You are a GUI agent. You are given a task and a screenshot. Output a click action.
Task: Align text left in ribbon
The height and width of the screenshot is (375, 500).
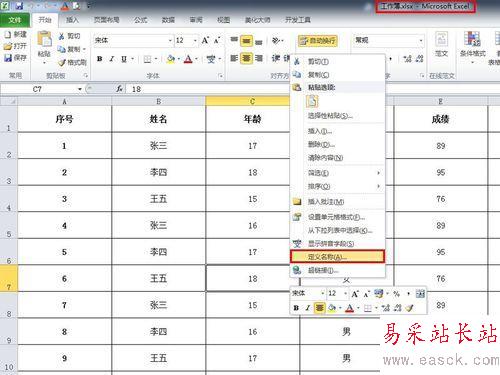pos(234,58)
